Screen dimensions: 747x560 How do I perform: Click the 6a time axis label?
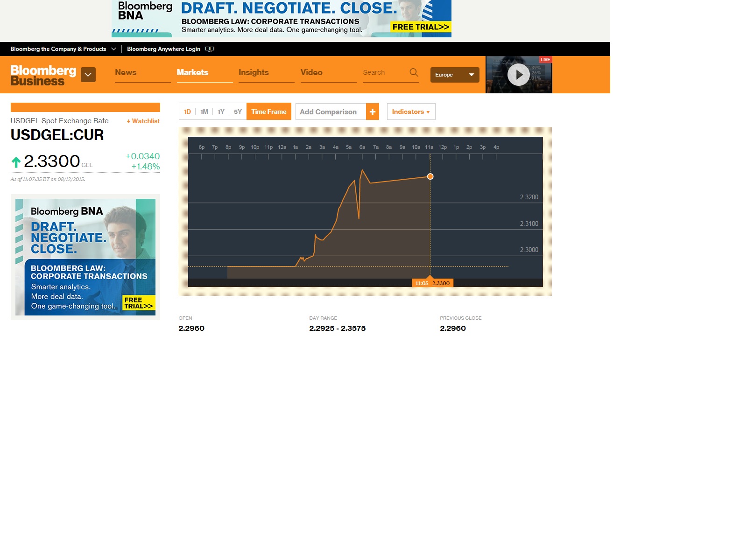362,147
